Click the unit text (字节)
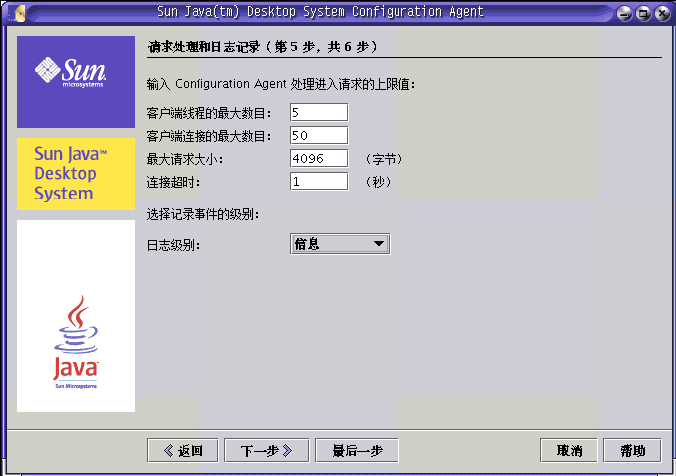 coord(384,159)
